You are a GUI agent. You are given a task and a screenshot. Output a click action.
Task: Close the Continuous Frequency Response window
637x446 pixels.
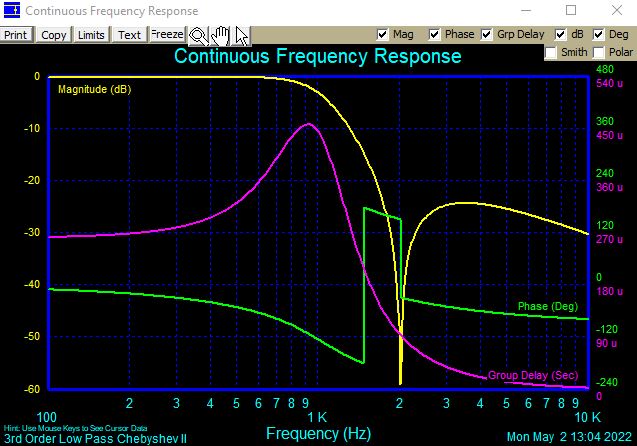pyautogui.click(x=617, y=10)
